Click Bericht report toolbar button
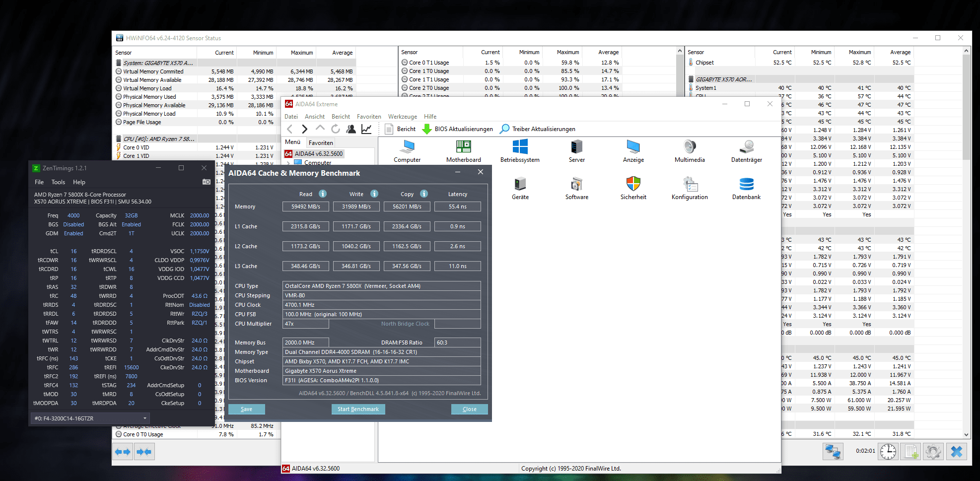Screen dimensions: 980x481 pos(400,129)
